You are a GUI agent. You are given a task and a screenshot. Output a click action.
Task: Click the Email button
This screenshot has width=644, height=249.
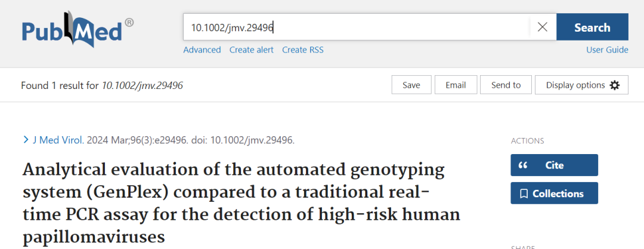pyautogui.click(x=456, y=85)
